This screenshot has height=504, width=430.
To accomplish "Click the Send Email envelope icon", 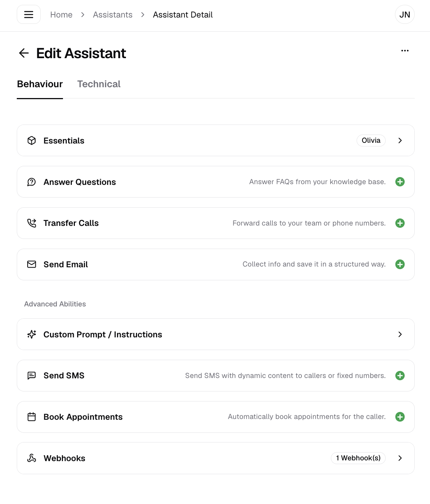I will pos(32,264).
